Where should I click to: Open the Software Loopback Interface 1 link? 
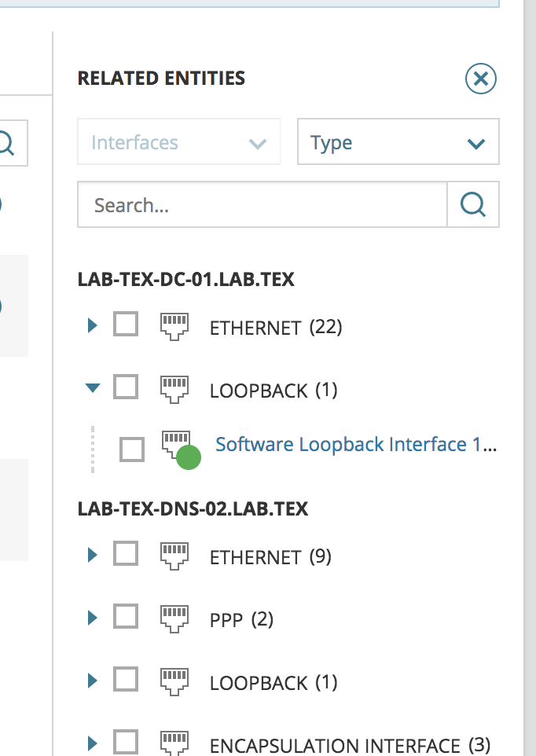point(355,445)
